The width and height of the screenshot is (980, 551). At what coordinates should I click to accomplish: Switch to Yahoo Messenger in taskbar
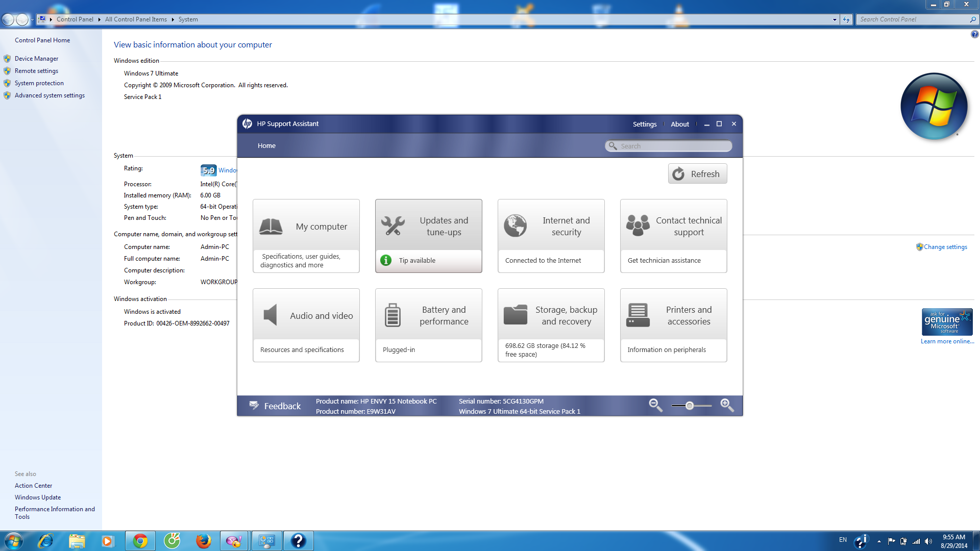[x=234, y=541]
